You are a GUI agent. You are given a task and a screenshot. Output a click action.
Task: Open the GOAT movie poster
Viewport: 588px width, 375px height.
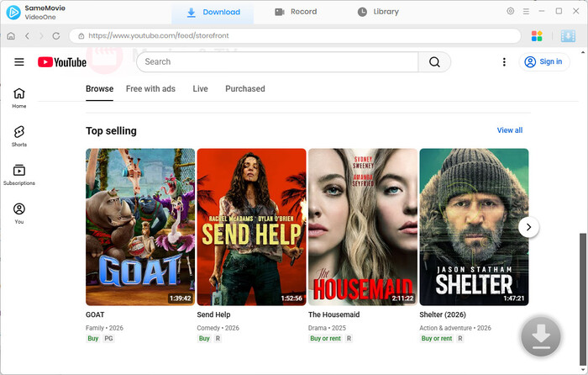point(140,227)
